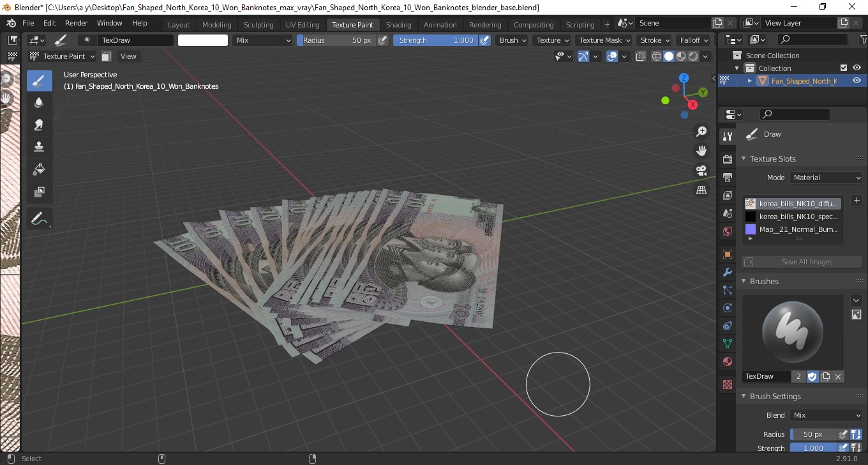Hide Collection with its eye icon
The height and width of the screenshot is (465, 868).
[x=857, y=68]
